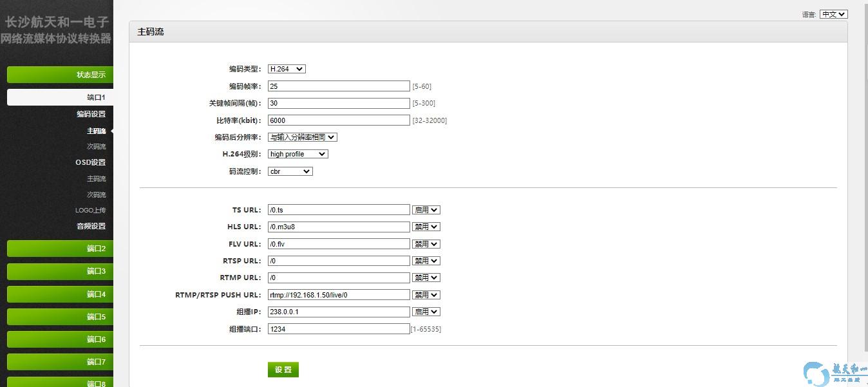Open 音频设置 in the sidebar
The height and width of the screenshot is (387, 868).
91,226
